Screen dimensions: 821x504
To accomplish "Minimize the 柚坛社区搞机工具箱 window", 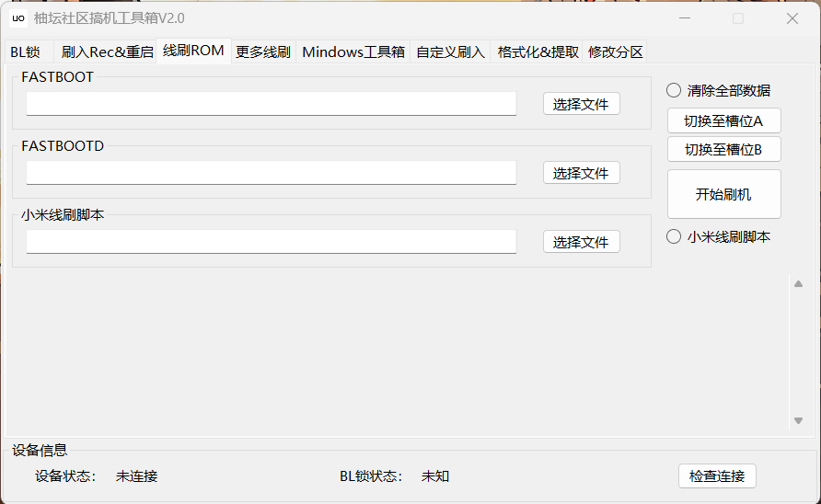I will tap(685, 18).
